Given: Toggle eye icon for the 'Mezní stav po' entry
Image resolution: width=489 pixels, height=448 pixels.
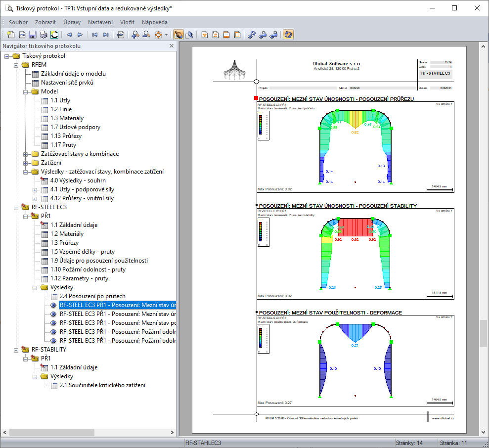Looking at the screenshot, I should [54, 323].
